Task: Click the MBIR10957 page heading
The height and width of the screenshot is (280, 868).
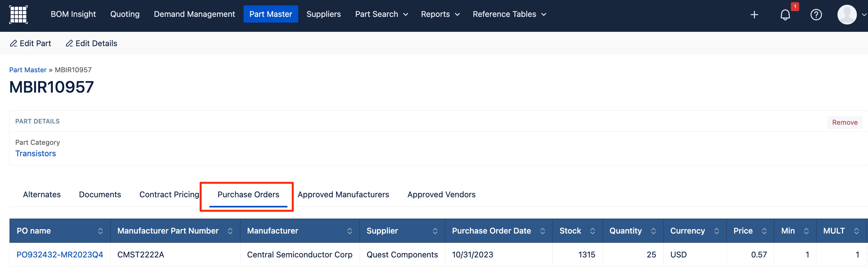Action: tap(51, 87)
